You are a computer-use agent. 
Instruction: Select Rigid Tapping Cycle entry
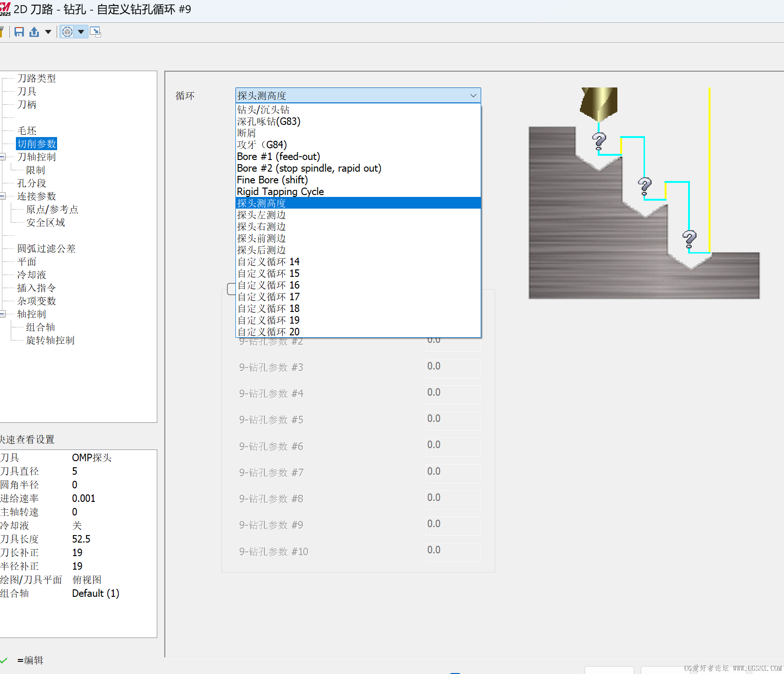[358, 192]
